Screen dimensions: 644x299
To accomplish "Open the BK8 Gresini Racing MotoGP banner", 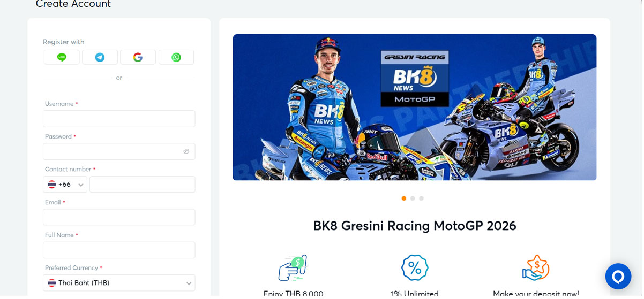I will point(414,108).
